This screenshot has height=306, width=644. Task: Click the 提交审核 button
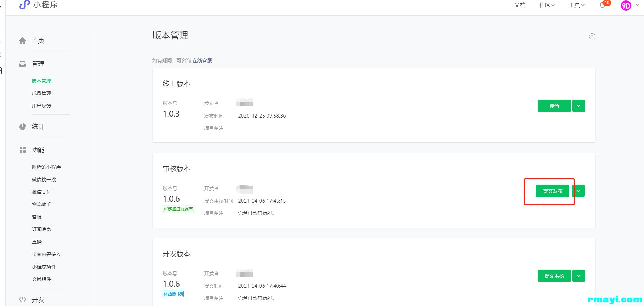point(554,276)
